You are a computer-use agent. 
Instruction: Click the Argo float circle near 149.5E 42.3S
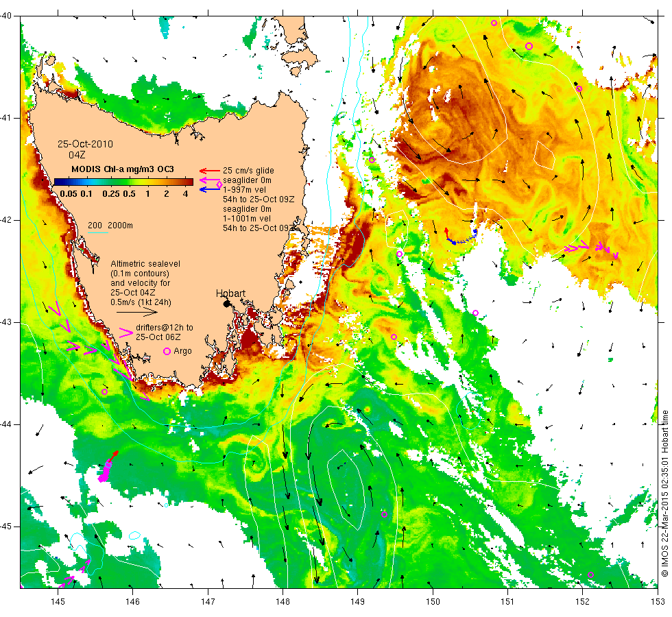[399, 254]
